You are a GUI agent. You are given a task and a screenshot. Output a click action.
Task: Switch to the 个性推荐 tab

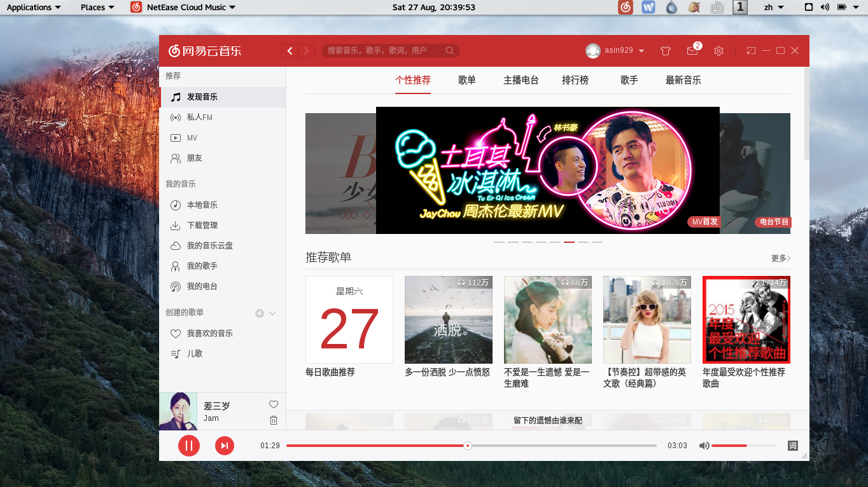(413, 80)
